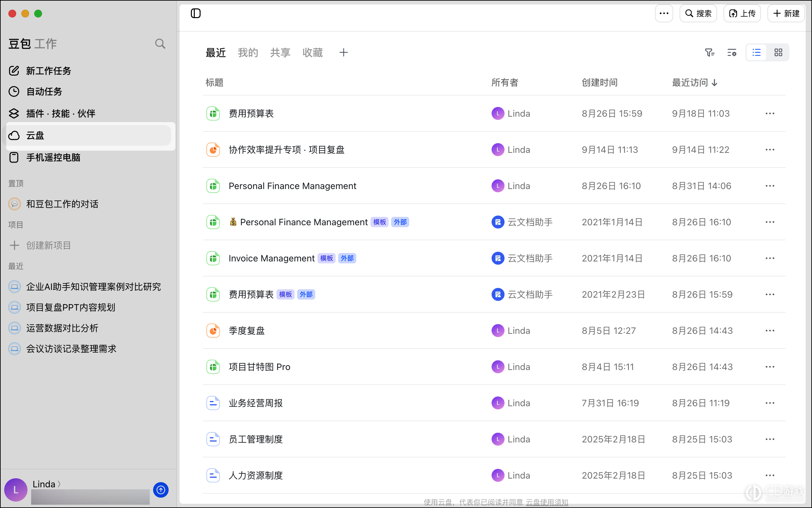Image resolution: width=812 pixels, height=508 pixels.
Task: Click 业务经营周报 document icon
Action: 213,403
